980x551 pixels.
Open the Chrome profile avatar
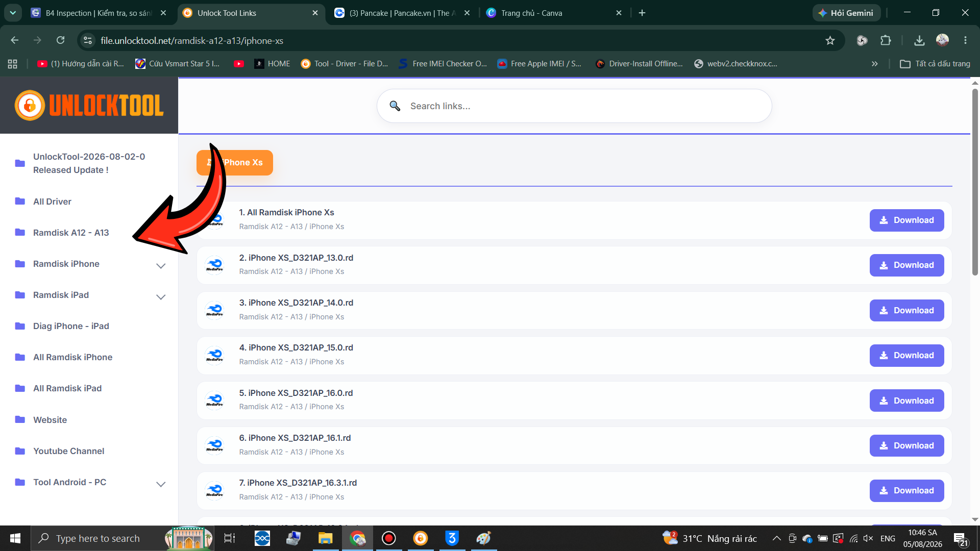(x=942, y=40)
